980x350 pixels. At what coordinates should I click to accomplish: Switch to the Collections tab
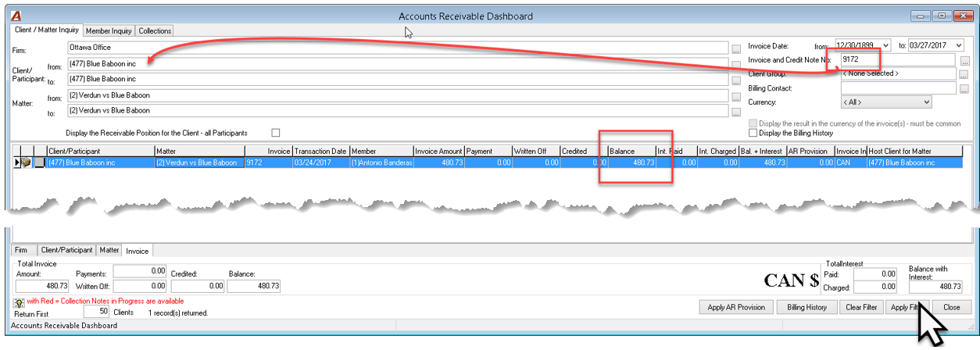pos(155,30)
